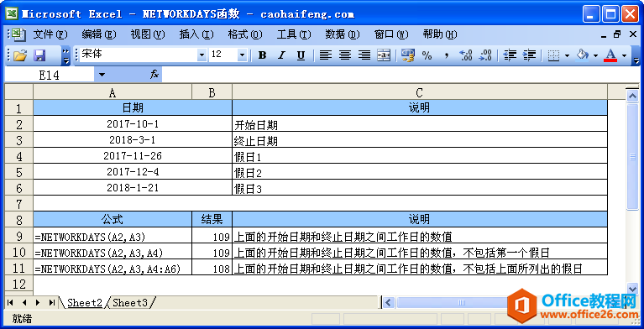Select cell =NETWORKDAYS(A2,A3,A4:A6)
Image resolution: width=644 pixels, height=329 pixels.
(113, 268)
